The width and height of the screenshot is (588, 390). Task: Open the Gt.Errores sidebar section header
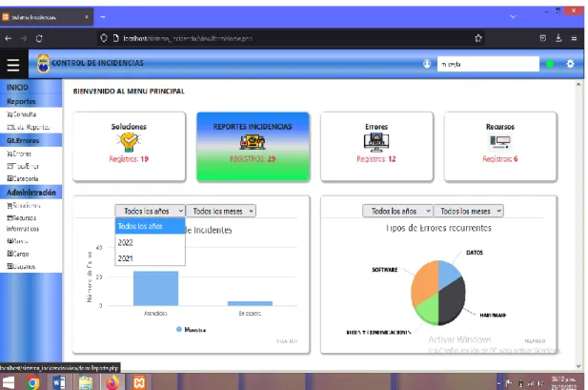pyautogui.click(x=23, y=141)
